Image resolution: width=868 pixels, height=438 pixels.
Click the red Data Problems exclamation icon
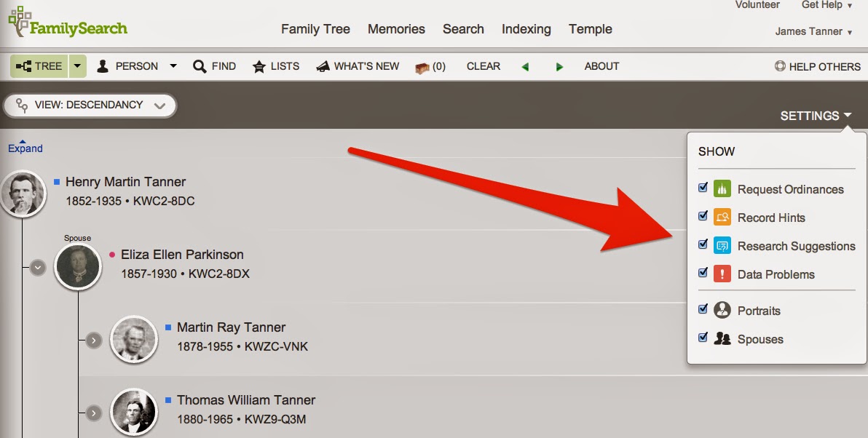click(x=722, y=273)
